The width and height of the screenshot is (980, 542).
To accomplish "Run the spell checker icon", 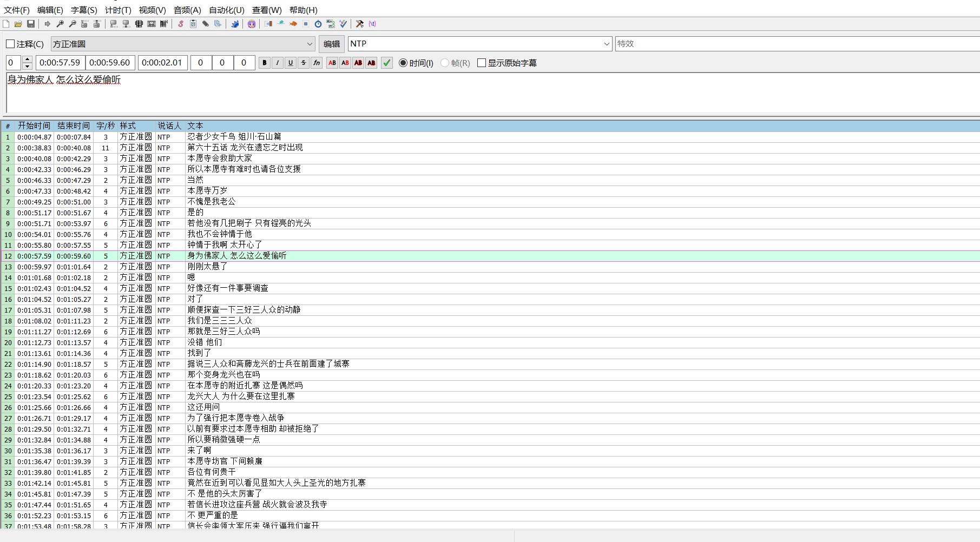I will [x=343, y=24].
